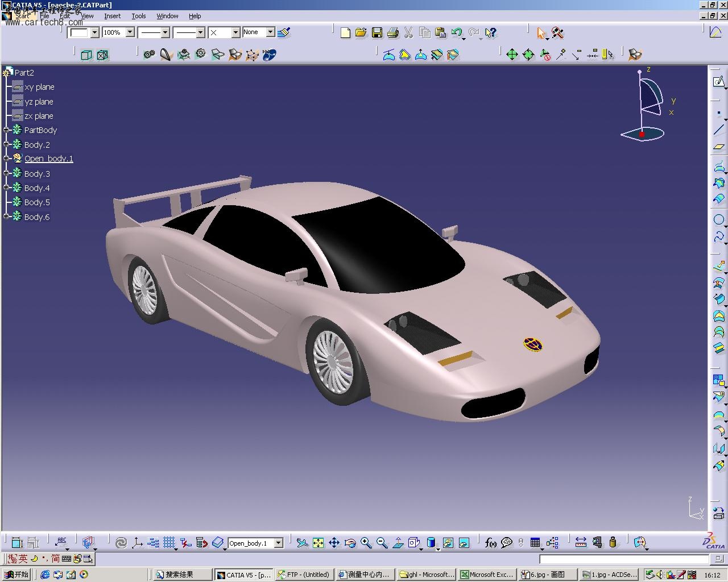Select the xy plane in the tree
728x582 pixels.
[x=39, y=87]
